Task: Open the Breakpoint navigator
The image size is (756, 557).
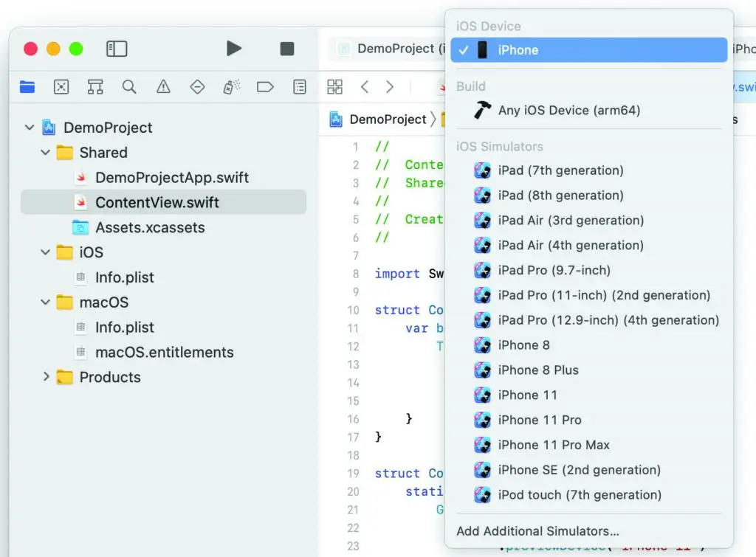Action: (265, 87)
